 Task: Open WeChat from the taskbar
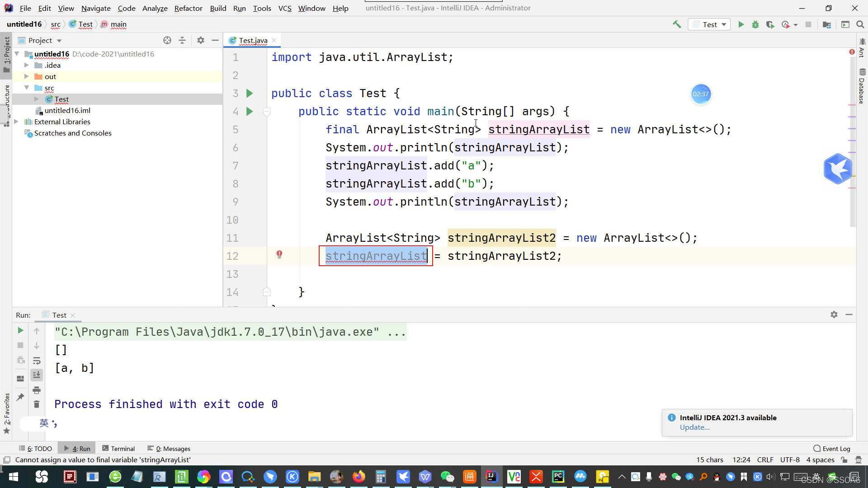[447, 477]
